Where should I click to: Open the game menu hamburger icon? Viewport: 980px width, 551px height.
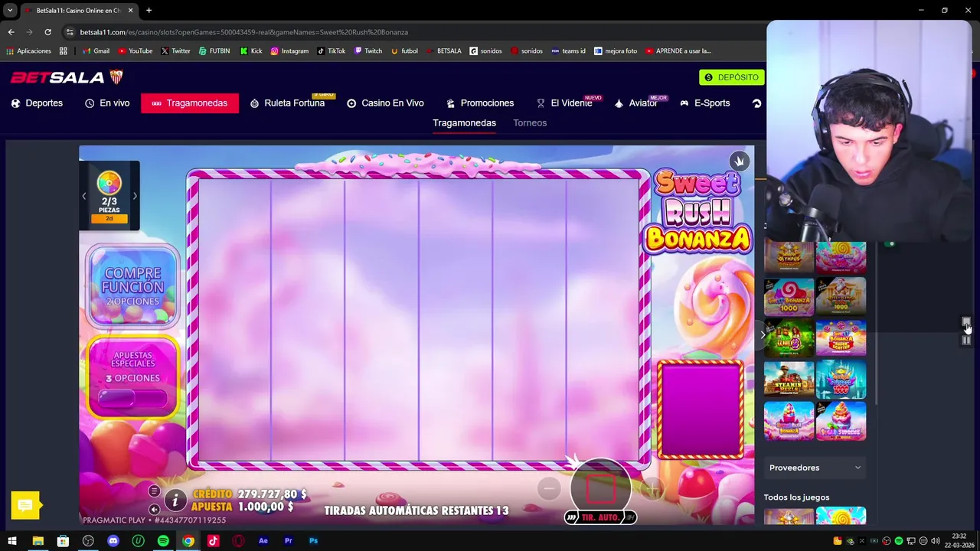(x=154, y=491)
